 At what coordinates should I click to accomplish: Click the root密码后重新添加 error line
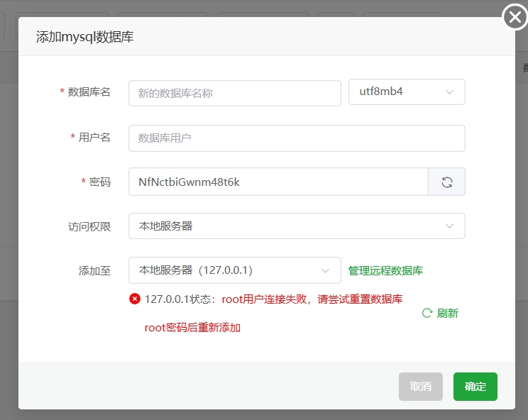[x=192, y=328]
